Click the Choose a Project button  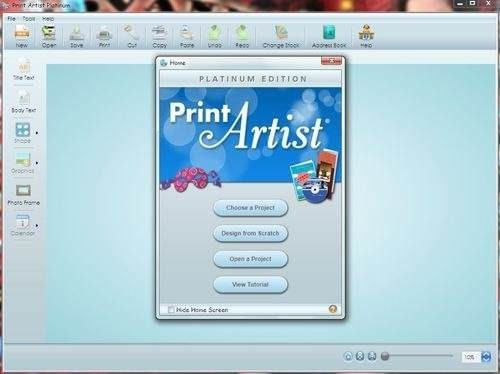tap(250, 208)
